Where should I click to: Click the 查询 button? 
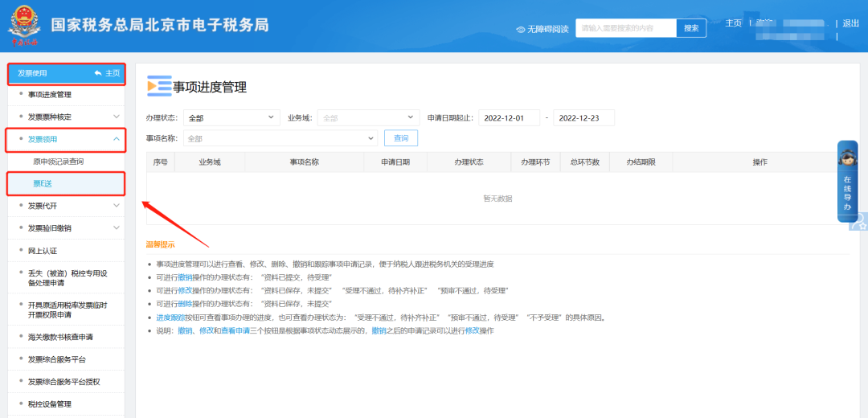point(401,138)
